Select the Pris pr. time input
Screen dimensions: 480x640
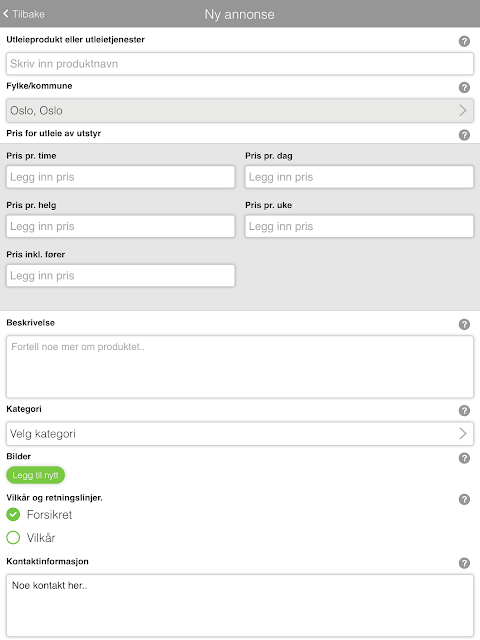pyautogui.click(x=120, y=177)
